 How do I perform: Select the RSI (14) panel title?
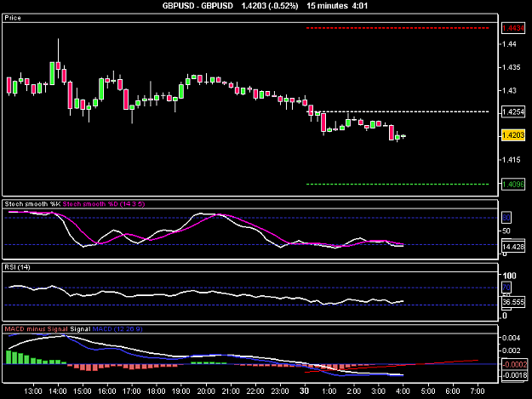pos(17,267)
